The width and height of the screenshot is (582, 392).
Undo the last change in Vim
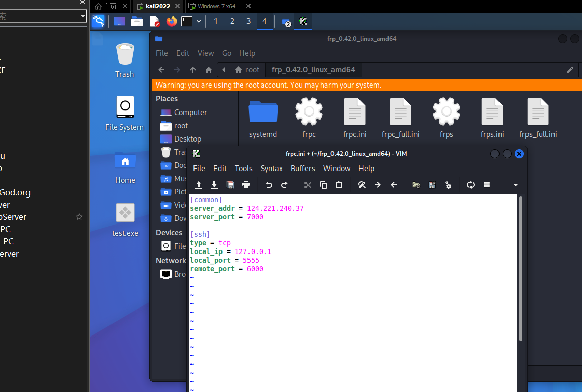point(269,185)
